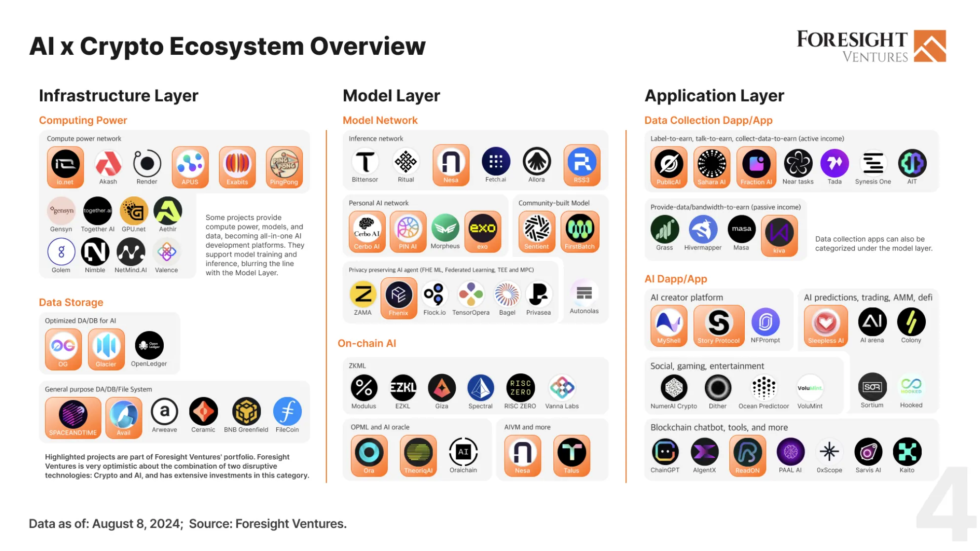Open the Glacier logo tile
The height and width of the screenshot is (551, 980).
click(106, 345)
